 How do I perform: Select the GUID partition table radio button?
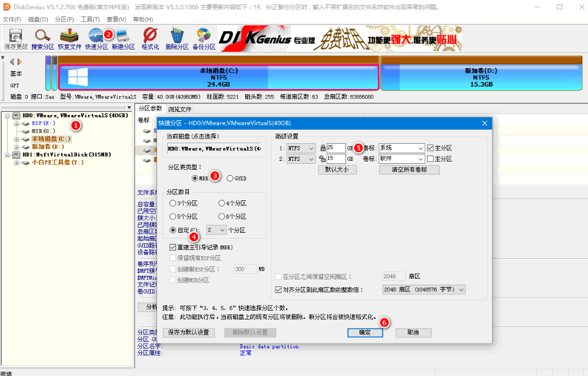pyautogui.click(x=231, y=177)
